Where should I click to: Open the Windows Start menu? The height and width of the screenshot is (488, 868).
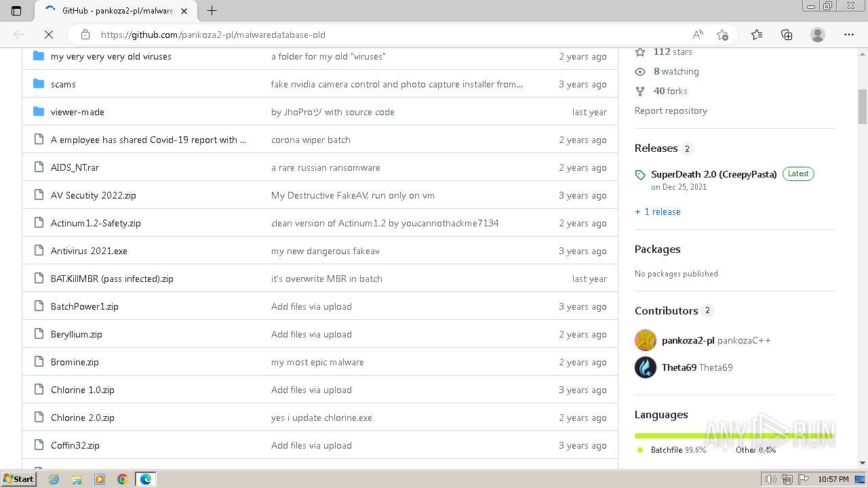[x=18, y=479]
